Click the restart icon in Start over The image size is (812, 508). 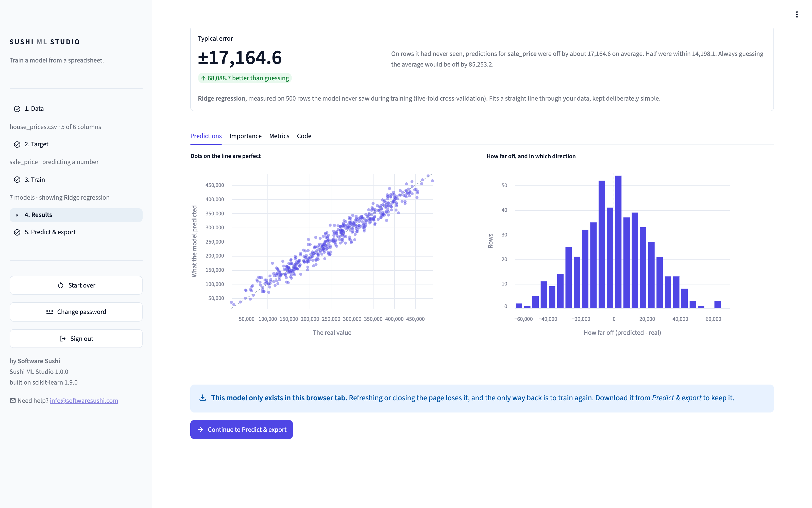pos(61,285)
